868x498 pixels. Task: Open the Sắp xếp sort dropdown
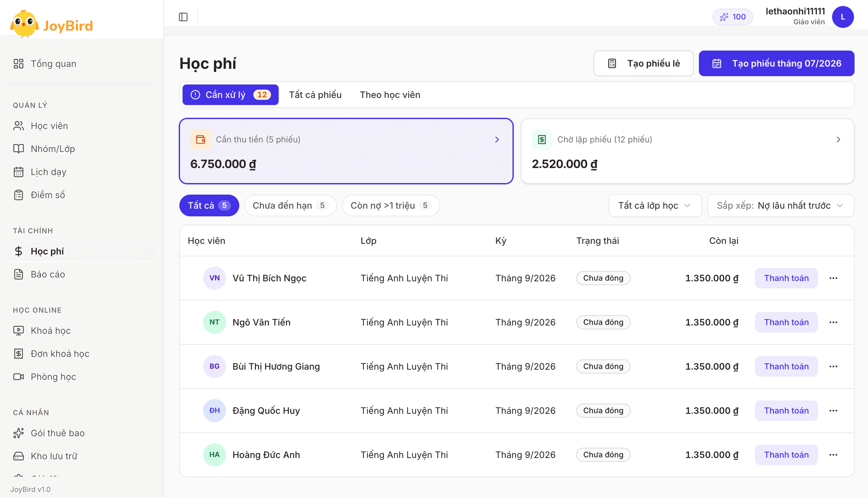tap(780, 205)
